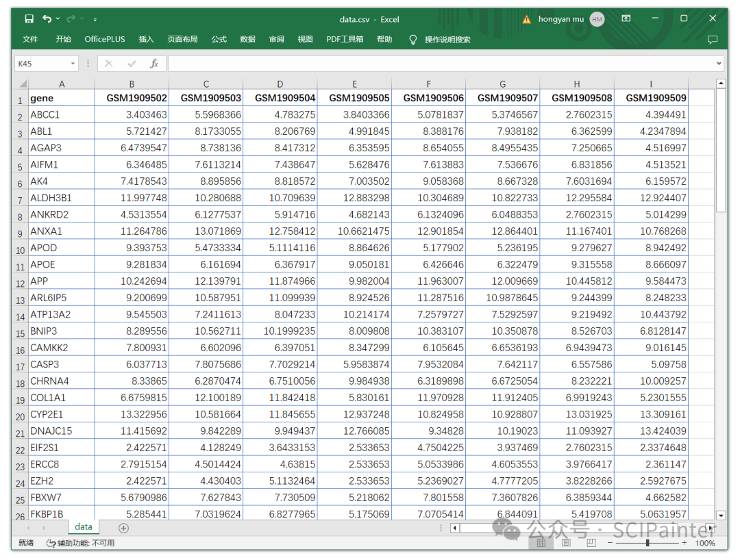Click the warning triangle icon near the account name

click(x=527, y=19)
